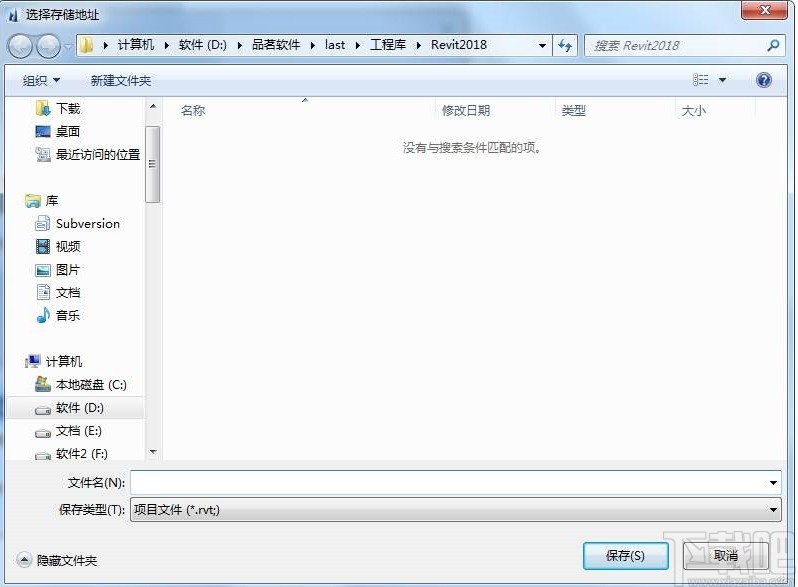
Task: Sort by 类型 column header
Action: point(574,110)
